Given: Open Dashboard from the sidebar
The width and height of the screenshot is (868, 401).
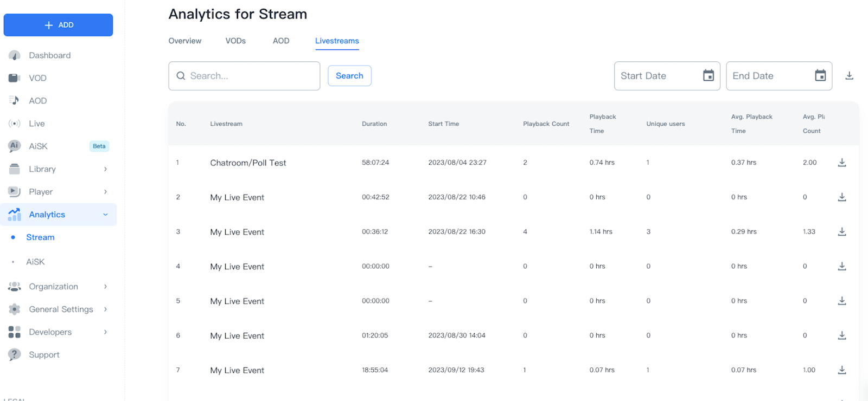Looking at the screenshot, I should pos(49,55).
